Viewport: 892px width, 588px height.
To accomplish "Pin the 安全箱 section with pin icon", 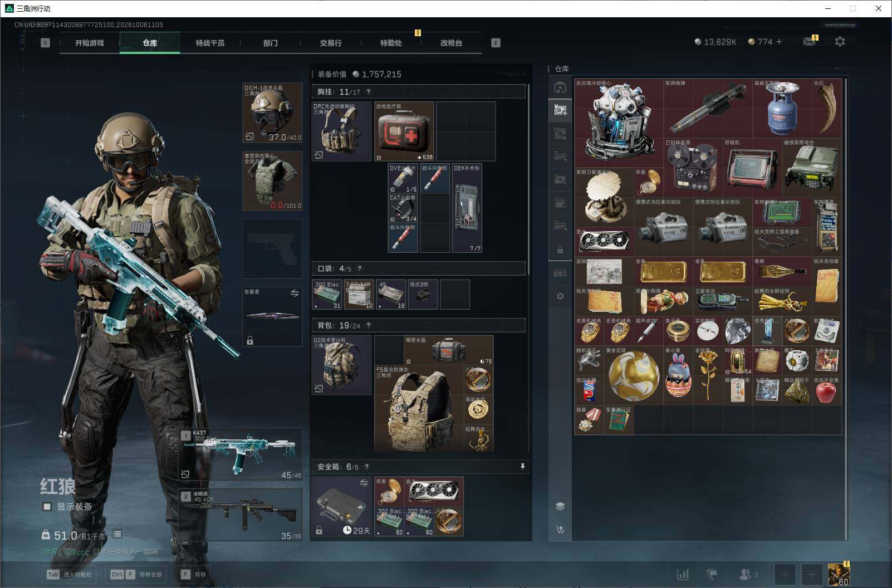I will tap(522, 467).
